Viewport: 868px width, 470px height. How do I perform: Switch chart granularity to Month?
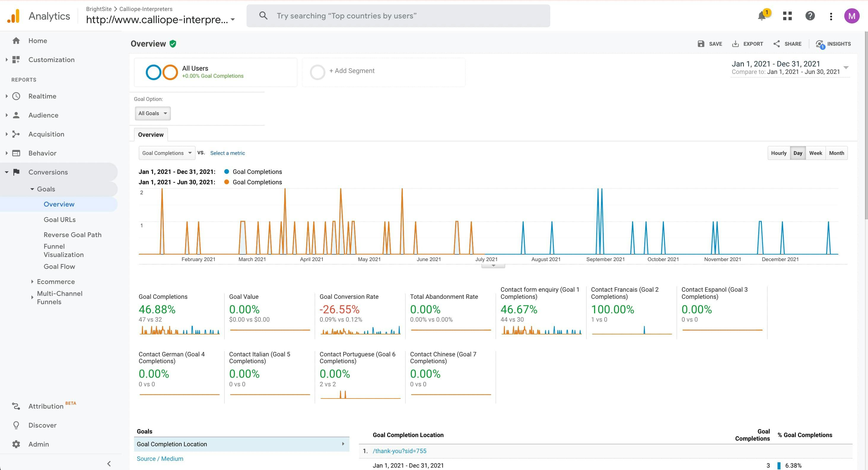836,153
